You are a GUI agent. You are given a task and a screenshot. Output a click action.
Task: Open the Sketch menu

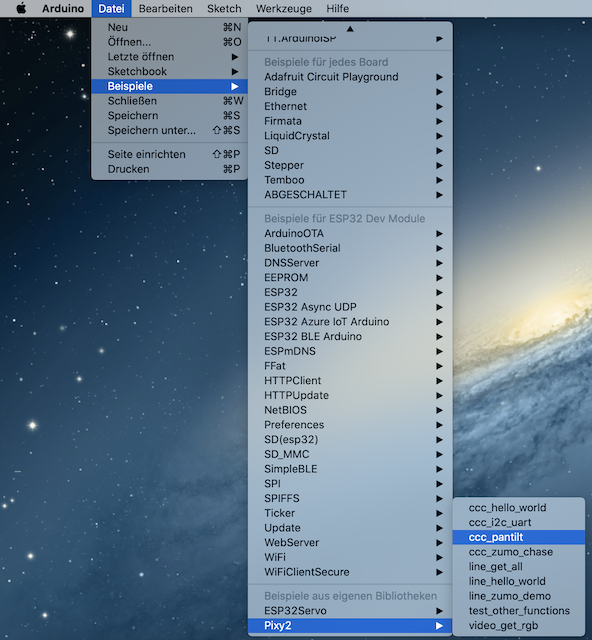click(x=224, y=8)
